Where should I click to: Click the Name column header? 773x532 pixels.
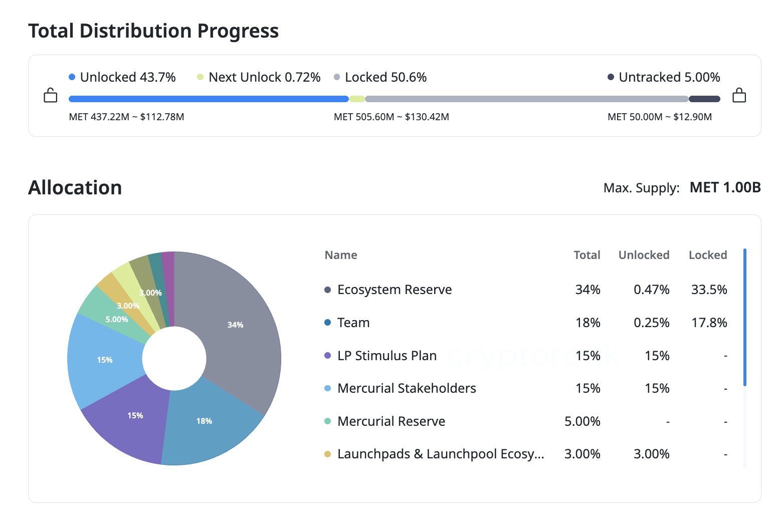[x=341, y=255]
